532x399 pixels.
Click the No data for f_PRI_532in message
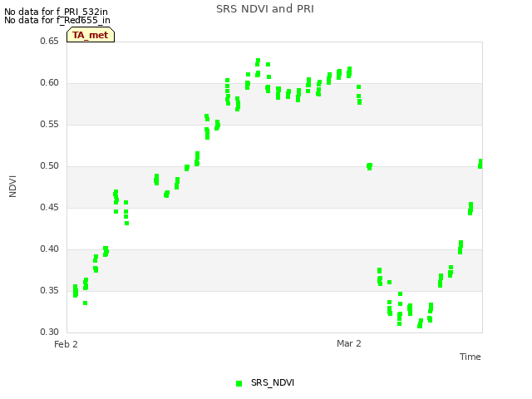coord(56,12)
